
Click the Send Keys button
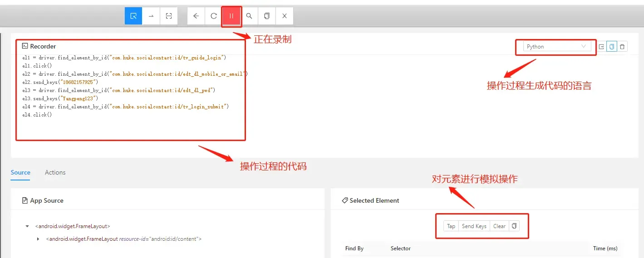(474, 226)
